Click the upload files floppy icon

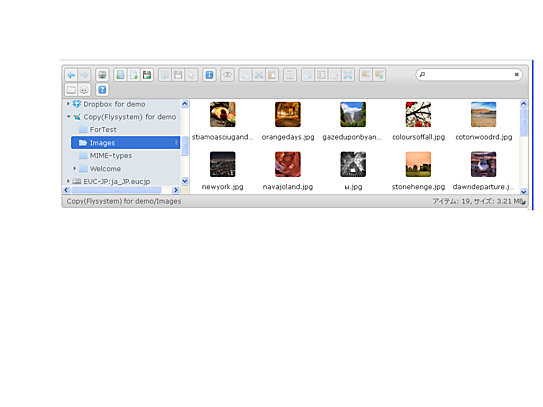(x=147, y=75)
